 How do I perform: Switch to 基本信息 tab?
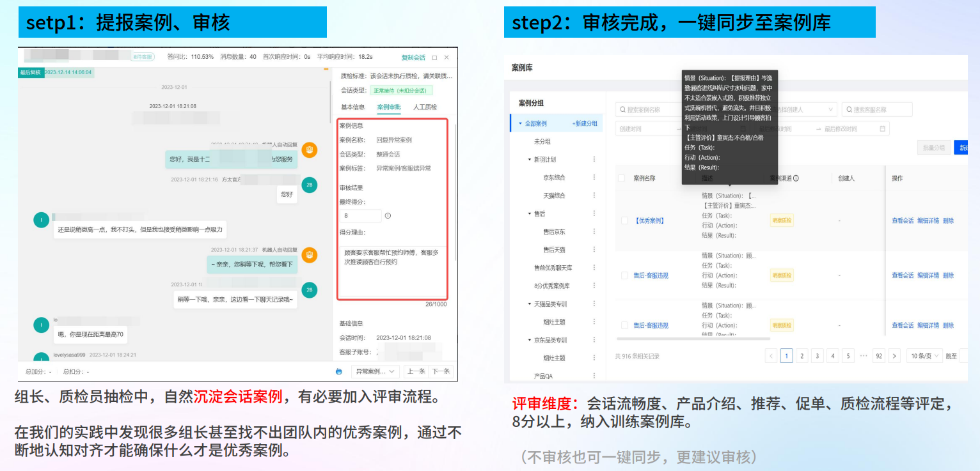[353, 107]
